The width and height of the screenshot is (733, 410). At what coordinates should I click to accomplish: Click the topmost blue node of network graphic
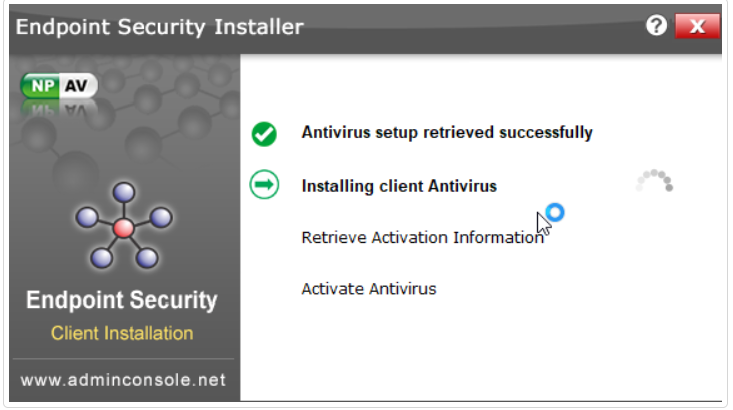click(x=124, y=191)
